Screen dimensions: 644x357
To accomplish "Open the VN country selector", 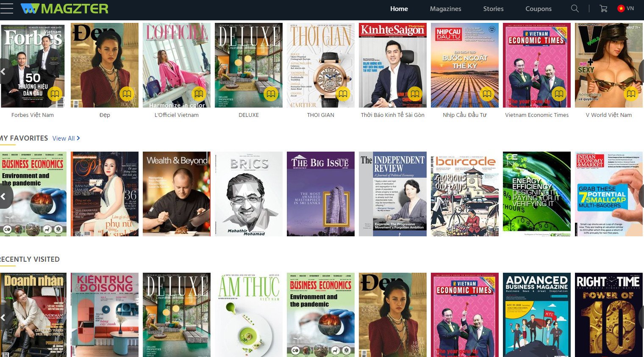I will coord(625,8).
